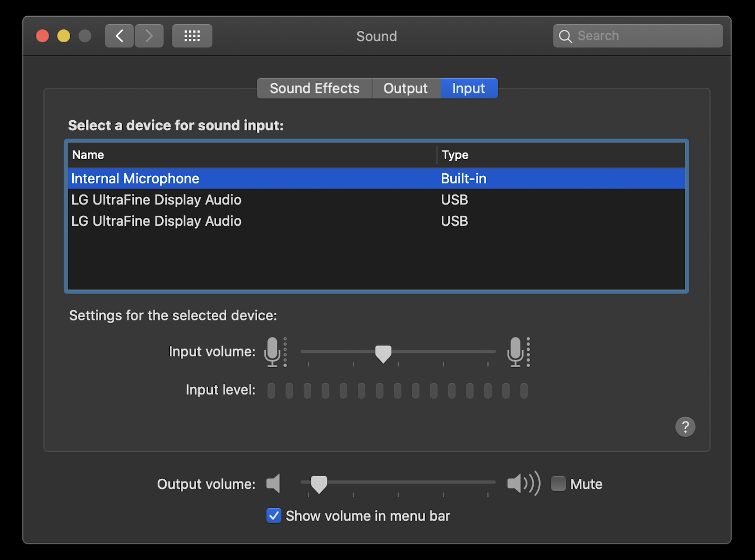
Task: Open the Show All preferences grid icon
Action: coord(192,35)
